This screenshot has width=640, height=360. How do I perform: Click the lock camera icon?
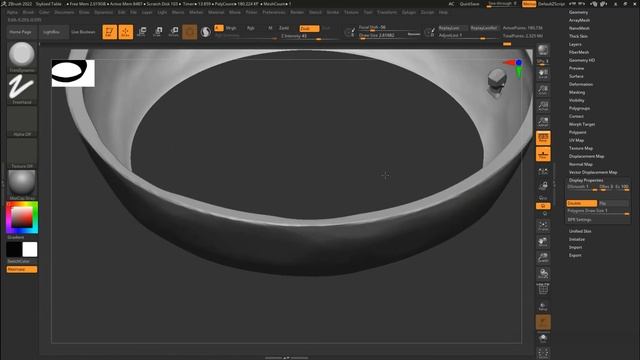543,186
